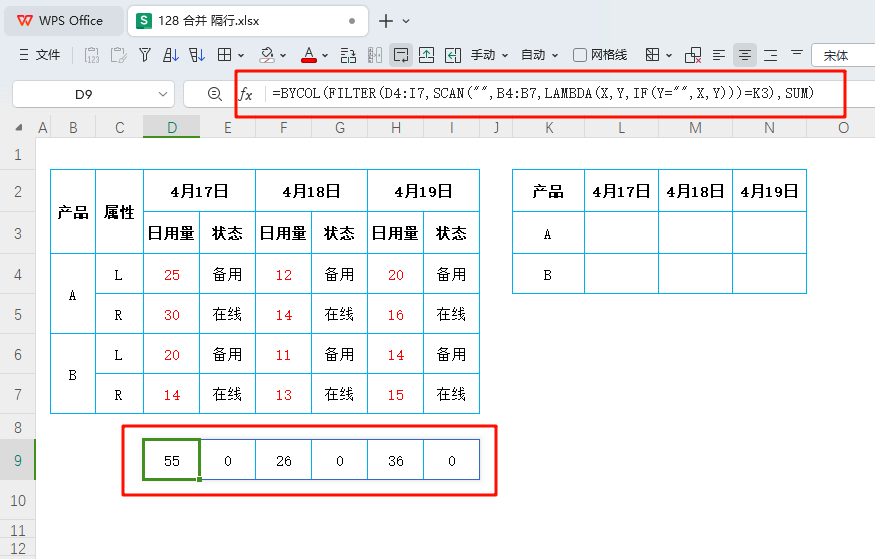Click the 4月19日 header in right table

(x=770, y=191)
